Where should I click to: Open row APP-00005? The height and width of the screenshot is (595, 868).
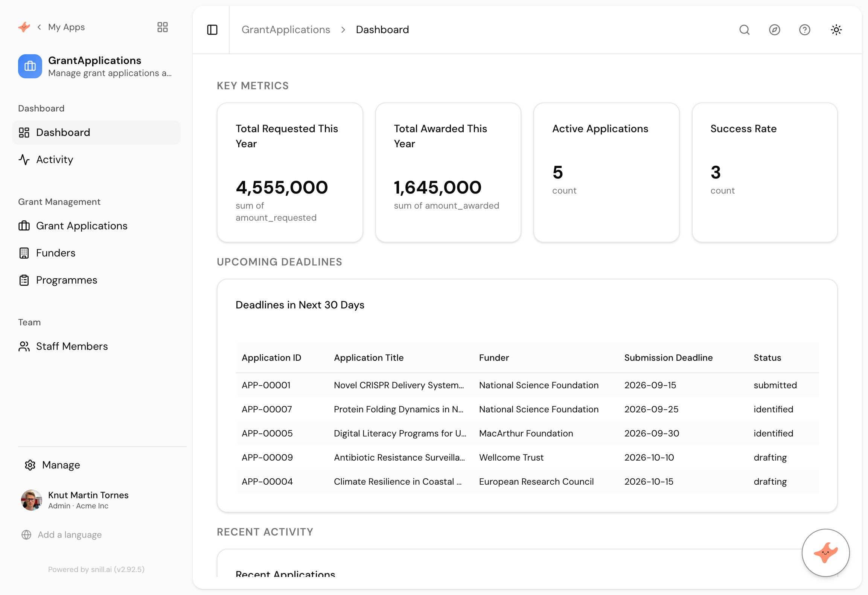[x=527, y=433]
